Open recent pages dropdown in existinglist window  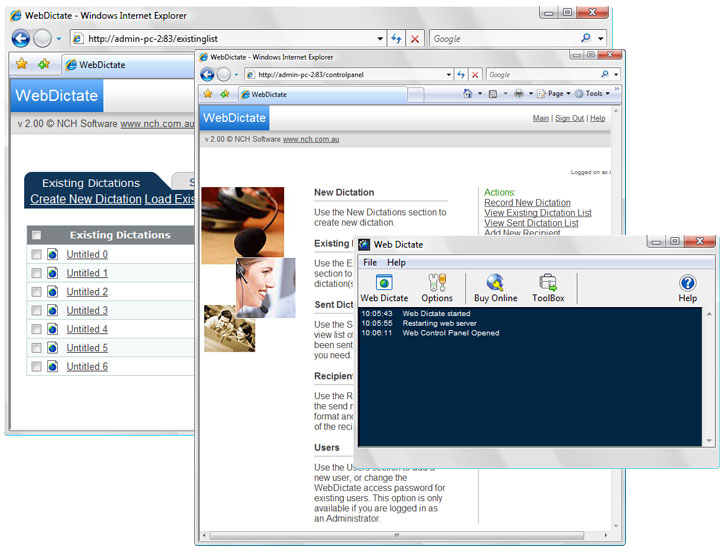[x=58, y=38]
